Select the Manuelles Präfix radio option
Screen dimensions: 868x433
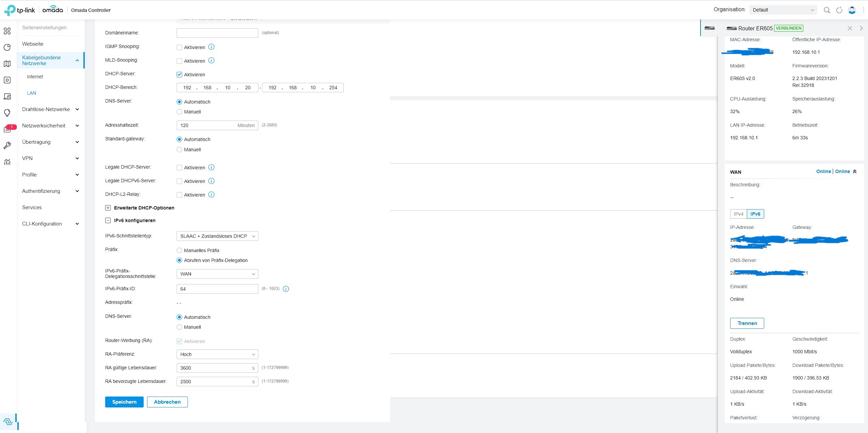coord(179,250)
